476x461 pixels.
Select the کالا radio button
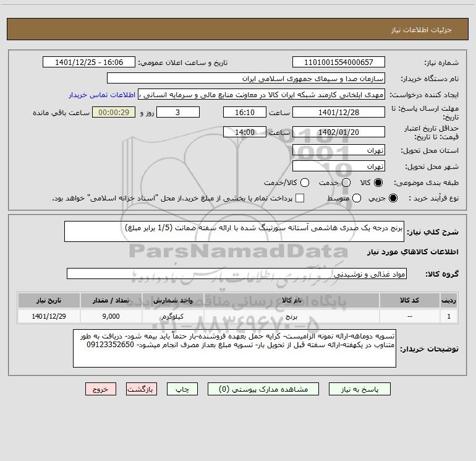[x=378, y=183]
